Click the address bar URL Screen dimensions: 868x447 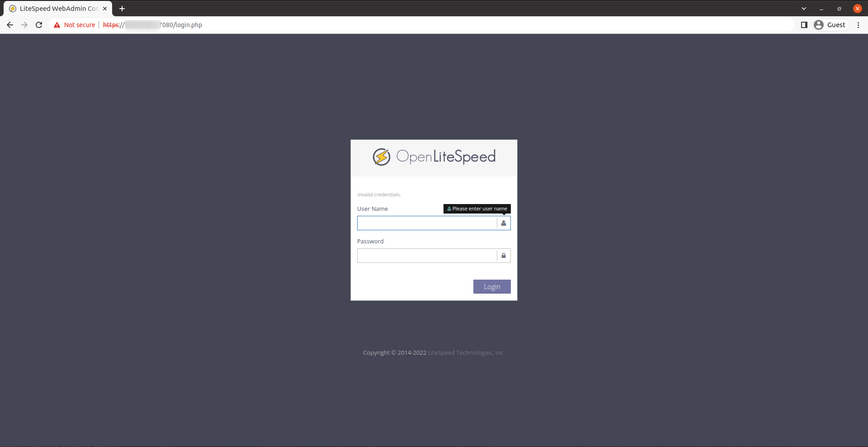[152, 25]
